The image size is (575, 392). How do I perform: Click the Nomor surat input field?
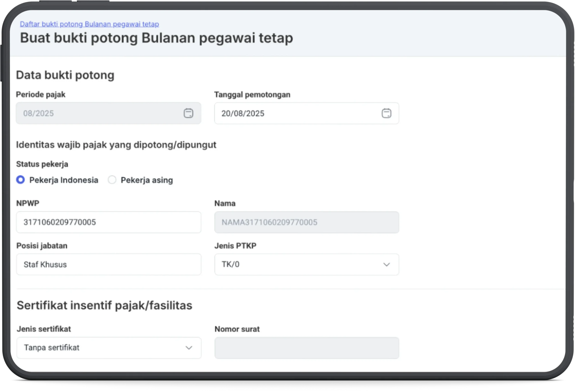pos(306,348)
